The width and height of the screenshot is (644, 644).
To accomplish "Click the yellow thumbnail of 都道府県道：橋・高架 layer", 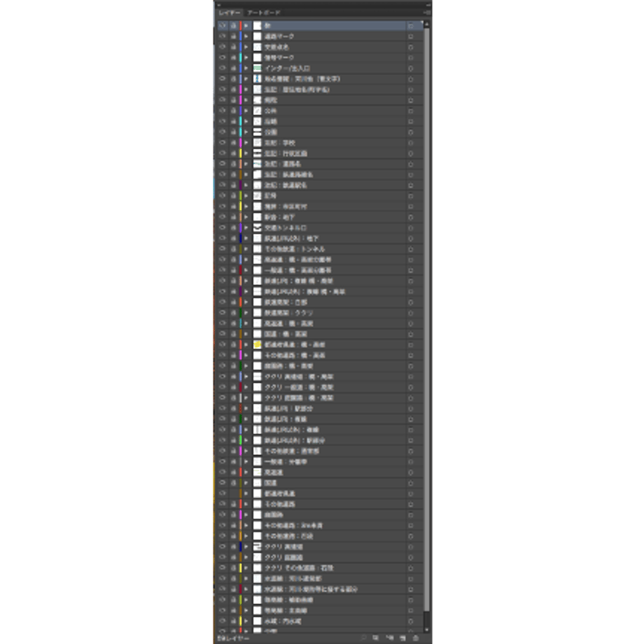I will pyautogui.click(x=257, y=344).
